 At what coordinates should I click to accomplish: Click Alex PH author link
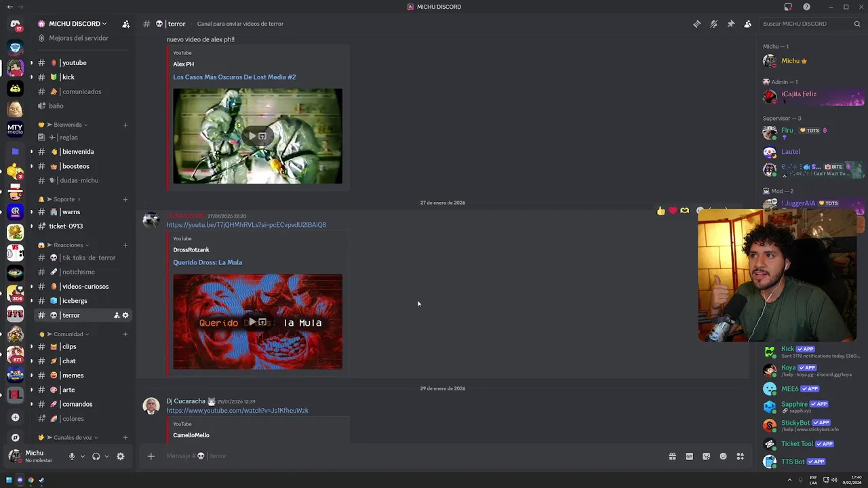(183, 64)
